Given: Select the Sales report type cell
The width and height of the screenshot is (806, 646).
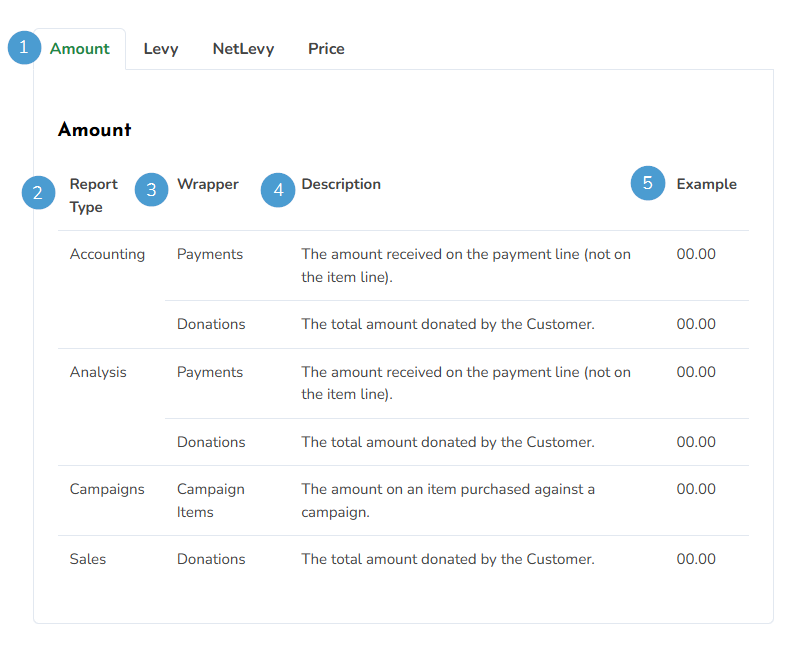Looking at the screenshot, I should pyautogui.click(x=88, y=559).
